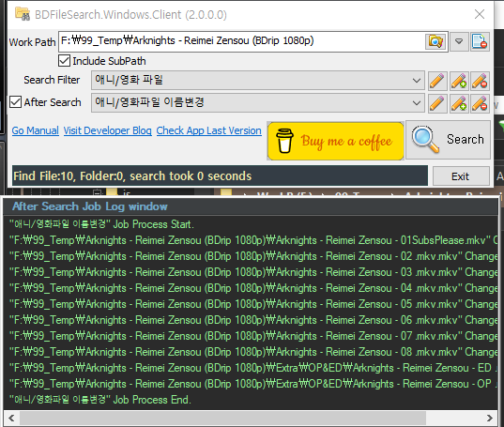Click into the Work Path text field

[241, 41]
